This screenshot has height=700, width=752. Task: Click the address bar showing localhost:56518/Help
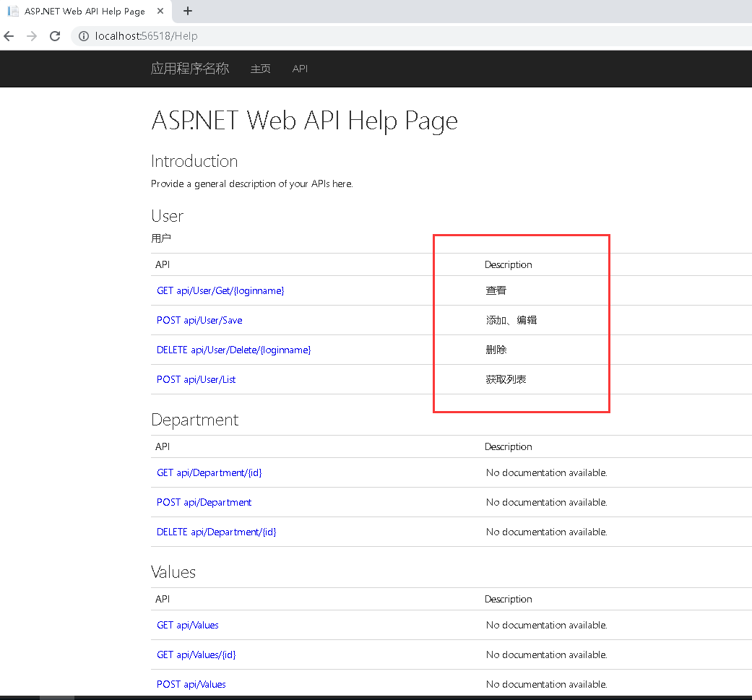click(412, 36)
